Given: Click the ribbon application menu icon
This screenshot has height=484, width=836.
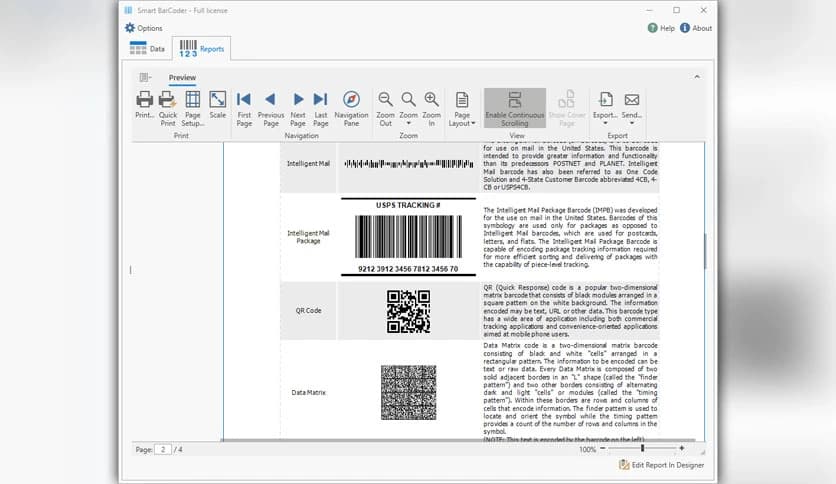Looking at the screenshot, I should 144,78.
